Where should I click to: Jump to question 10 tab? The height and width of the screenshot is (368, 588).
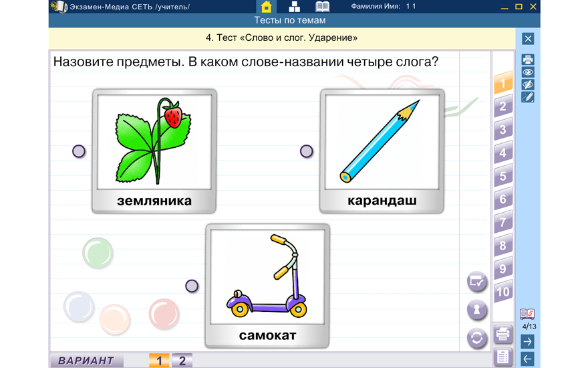point(503,292)
